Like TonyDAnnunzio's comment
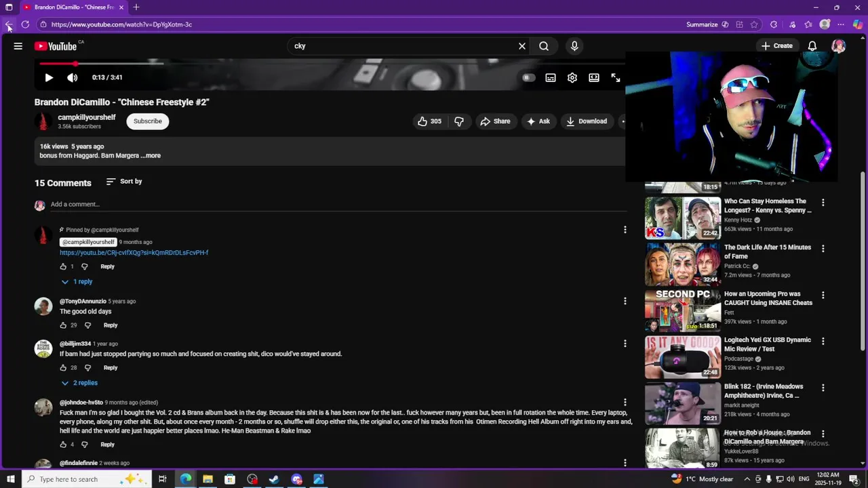The width and height of the screenshot is (868, 488). (63, 325)
